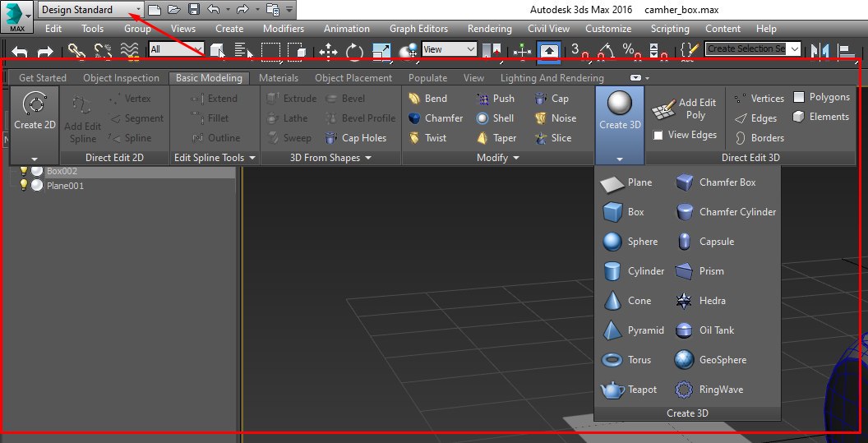The height and width of the screenshot is (443, 868).
Task: Choose the Pyramid primitive
Action: tap(633, 330)
